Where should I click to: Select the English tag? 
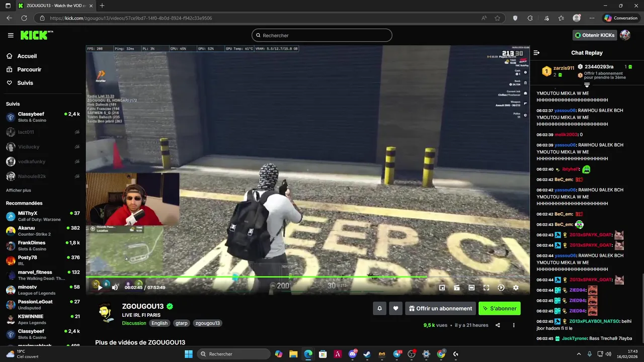(159, 323)
